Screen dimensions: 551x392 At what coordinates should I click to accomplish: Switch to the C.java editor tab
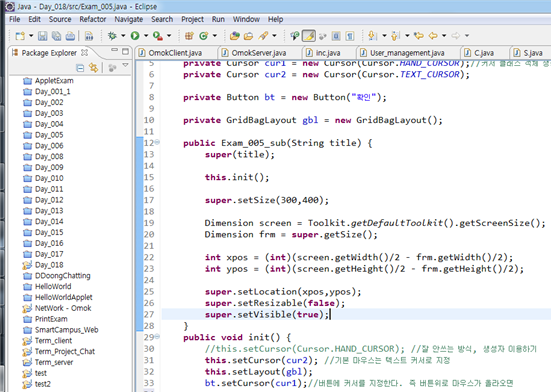click(x=484, y=53)
